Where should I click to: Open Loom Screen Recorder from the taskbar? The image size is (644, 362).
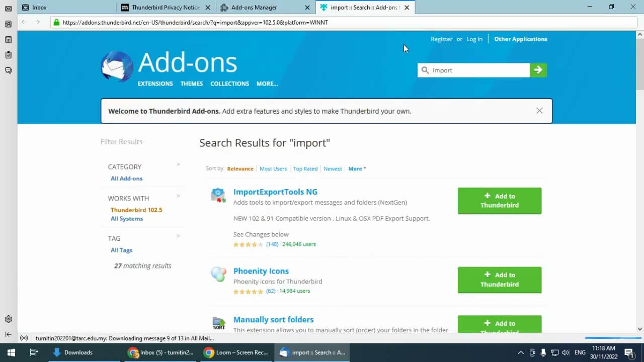(235, 352)
